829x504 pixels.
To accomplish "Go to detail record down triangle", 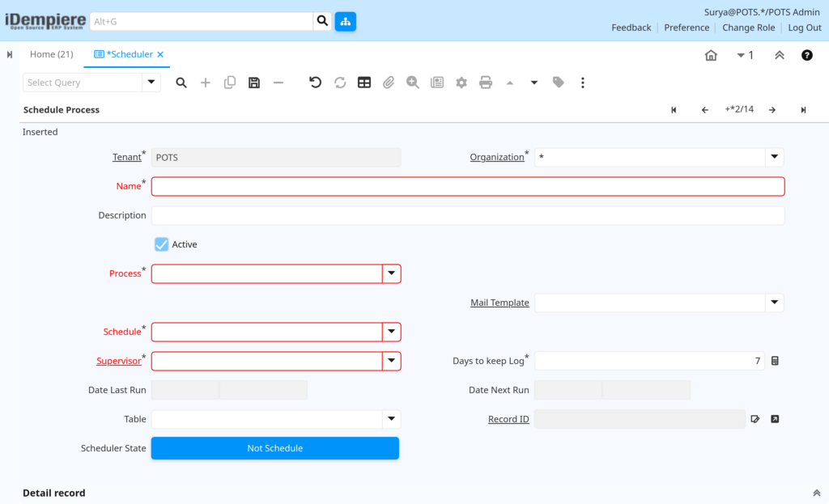I will click(x=534, y=83).
